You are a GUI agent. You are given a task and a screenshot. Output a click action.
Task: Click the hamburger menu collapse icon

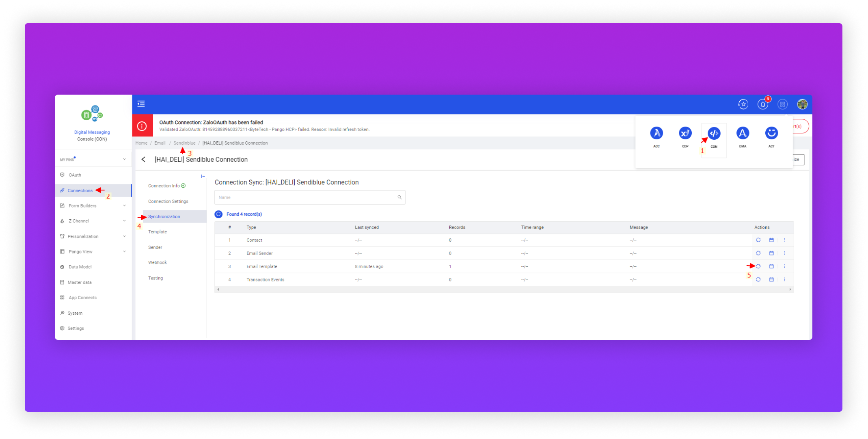(141, 104)
